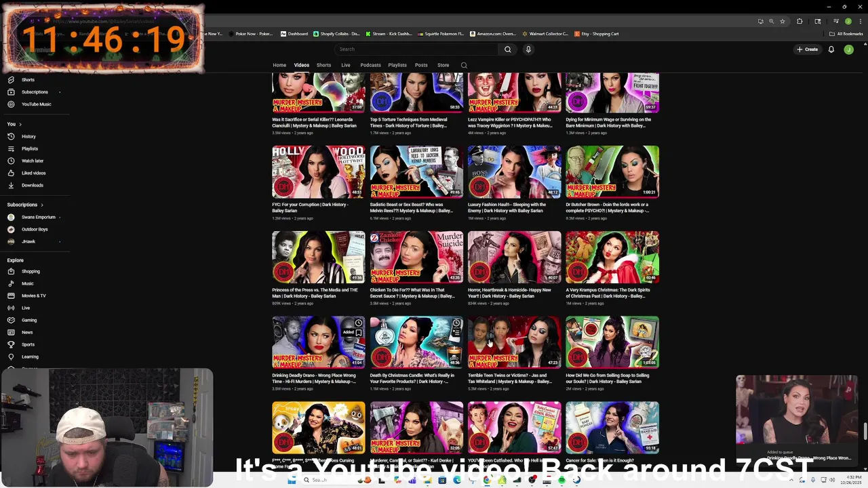Viewport: 868px width, 488px height.
Task: Open the Poker Now bookmark
Action: (x=252, y=34)
